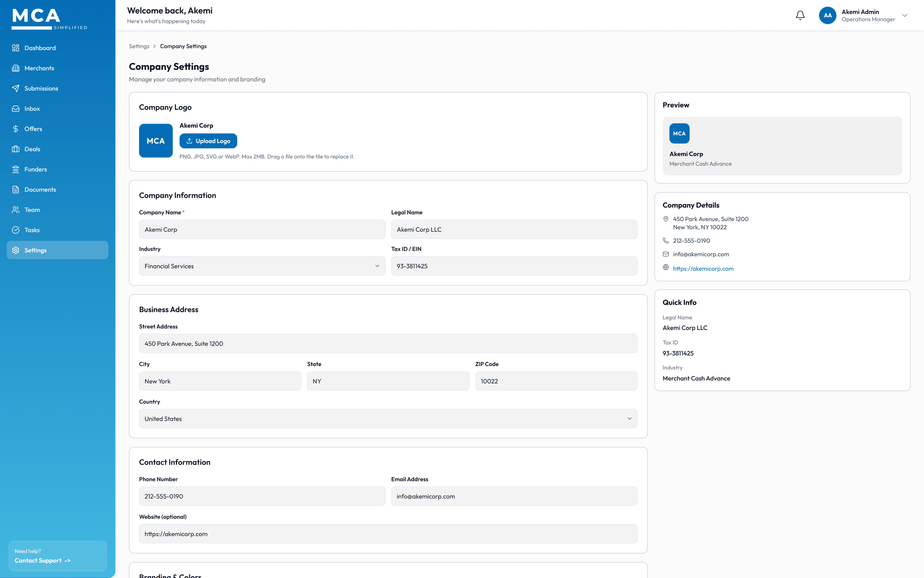
Task: Click the Legal Name input field
Action: (x=514, y=229)
